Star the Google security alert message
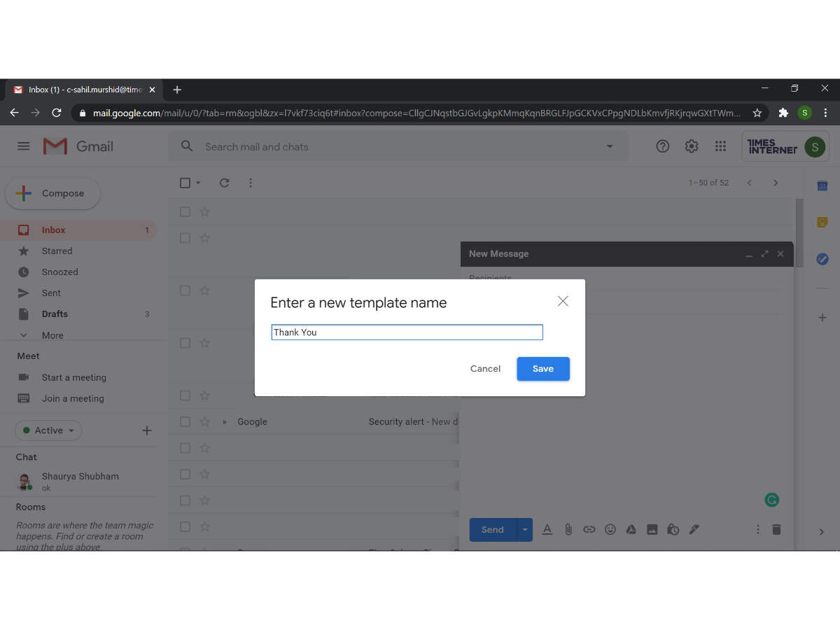The image size is (840, 630). point(204,421)
